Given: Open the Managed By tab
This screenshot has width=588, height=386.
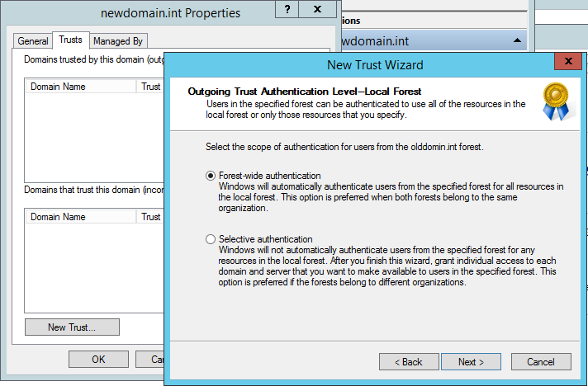Looking at the screenshot, I should [118, 40].
